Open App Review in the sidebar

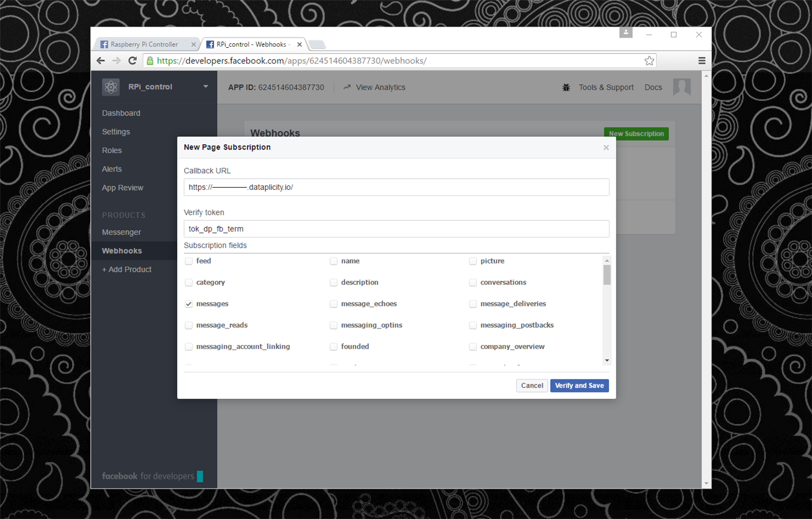pos(122,188)
